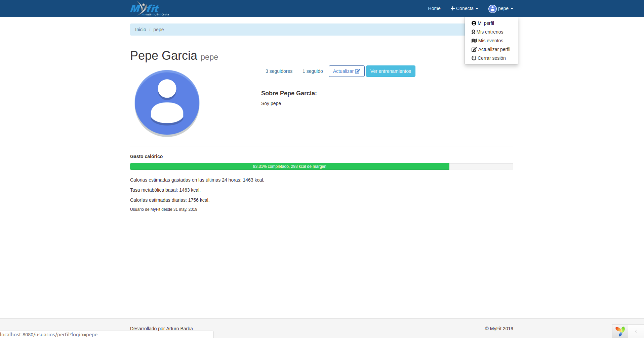Click the map icon beside Mis eventos
The width and height of the screenshot is (644, 338).
474,41
